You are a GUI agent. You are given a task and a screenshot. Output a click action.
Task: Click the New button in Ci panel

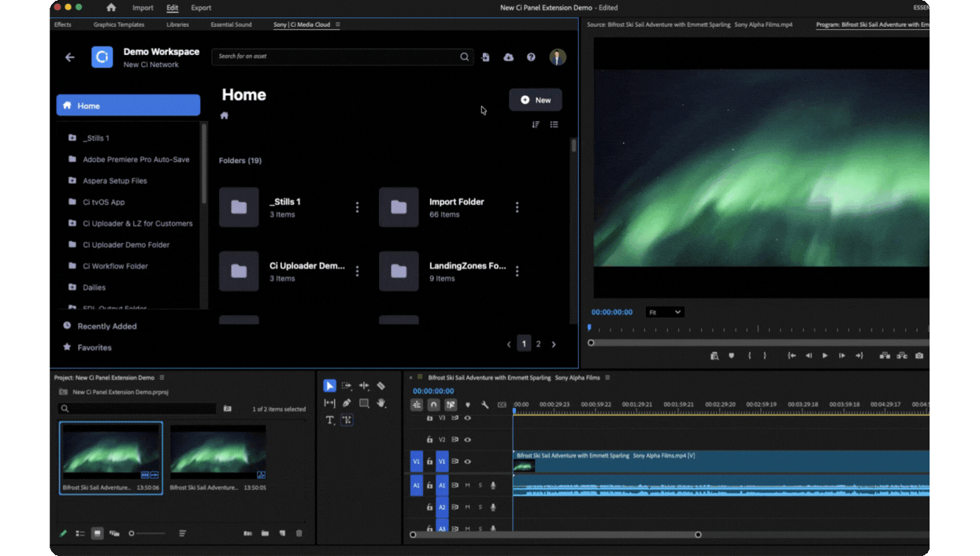pos(536,100)
